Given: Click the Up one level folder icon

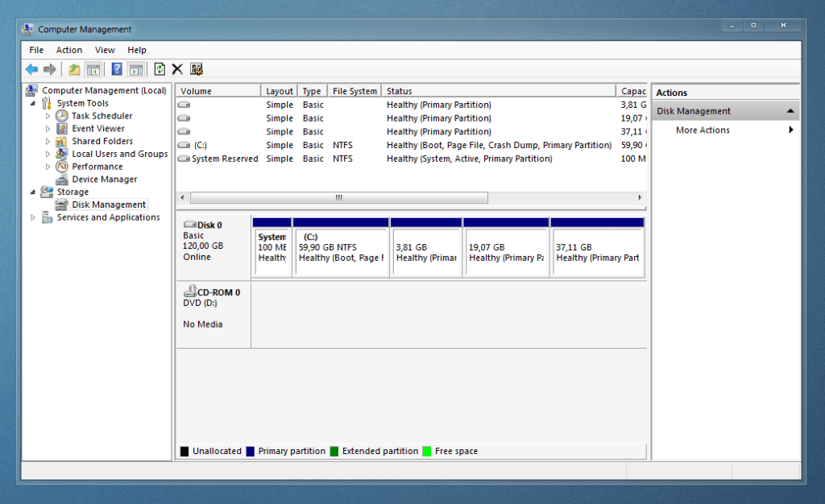Looking at the screenshot, I should click(74, 69).
